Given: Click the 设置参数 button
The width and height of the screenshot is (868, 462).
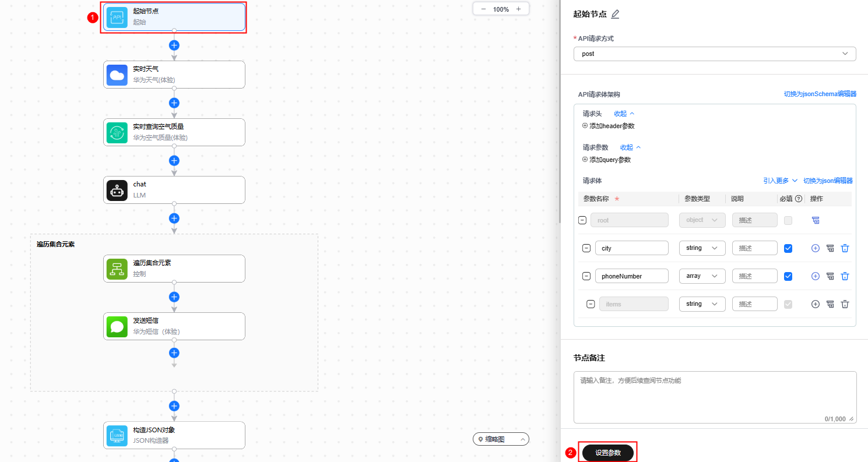Looking at the screenshot, I should coord(607,453).
